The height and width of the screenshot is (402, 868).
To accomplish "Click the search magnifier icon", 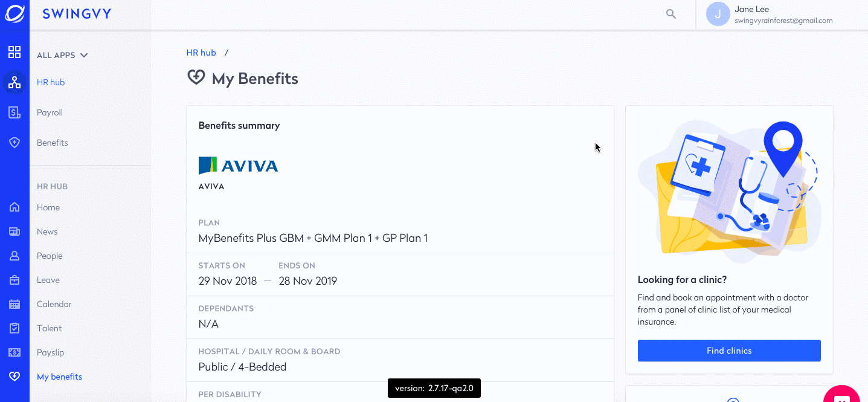I will (x=670, y=14).
